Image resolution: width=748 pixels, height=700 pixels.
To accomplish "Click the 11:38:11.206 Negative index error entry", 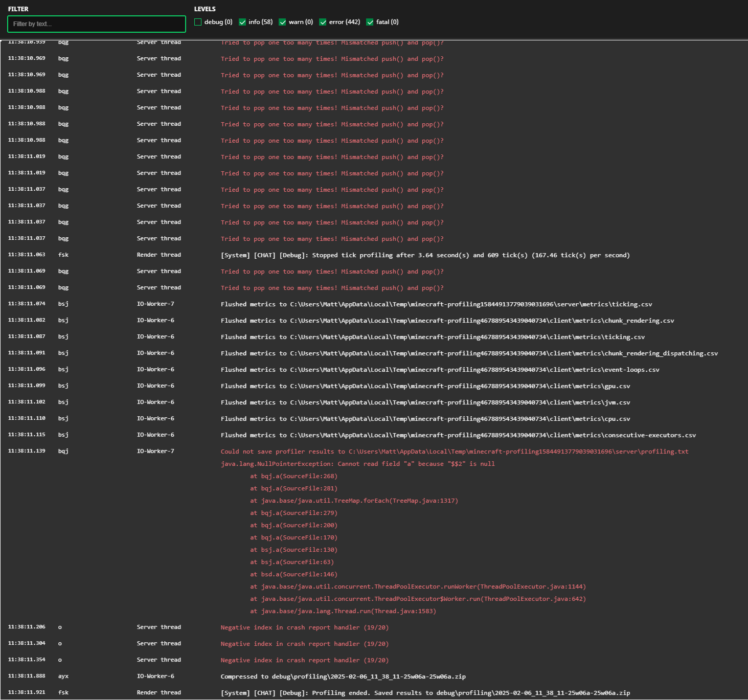I will pyautogui.click(x=304, y=627).
